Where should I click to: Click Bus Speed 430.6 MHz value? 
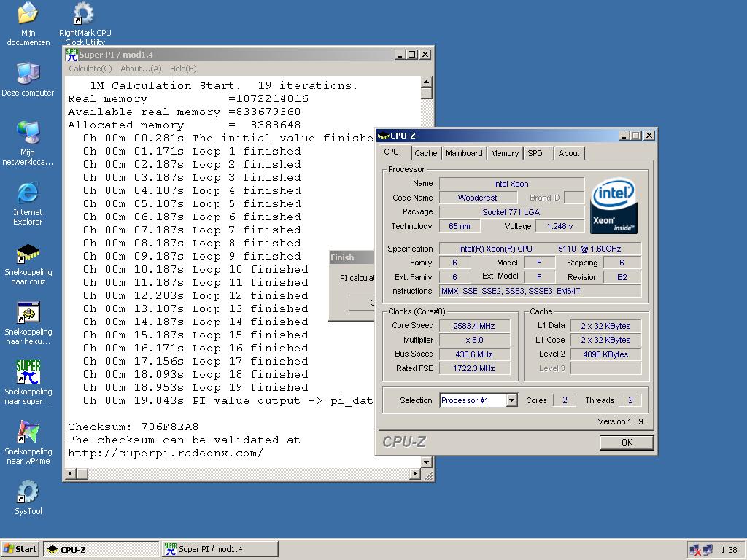pos(474,354)
